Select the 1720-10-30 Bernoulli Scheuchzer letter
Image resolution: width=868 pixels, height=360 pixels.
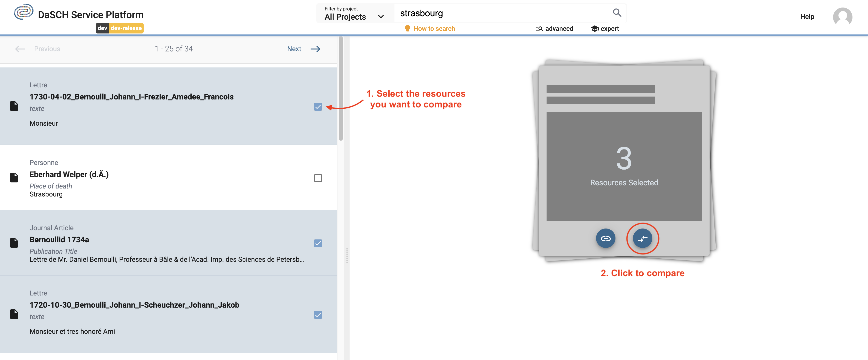[x=318, y=315]
